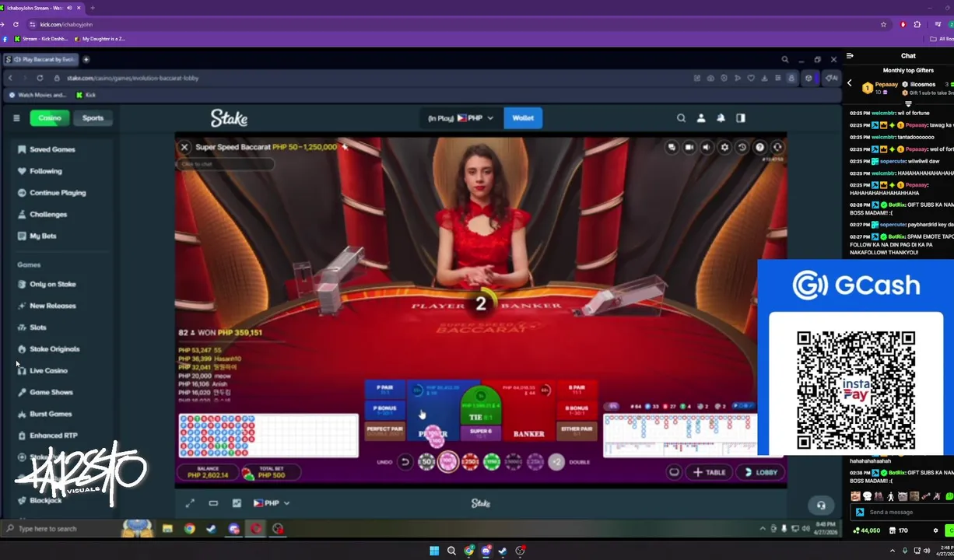Open Challenges in sidebar
Screen dimensions: 954x560
48,215
